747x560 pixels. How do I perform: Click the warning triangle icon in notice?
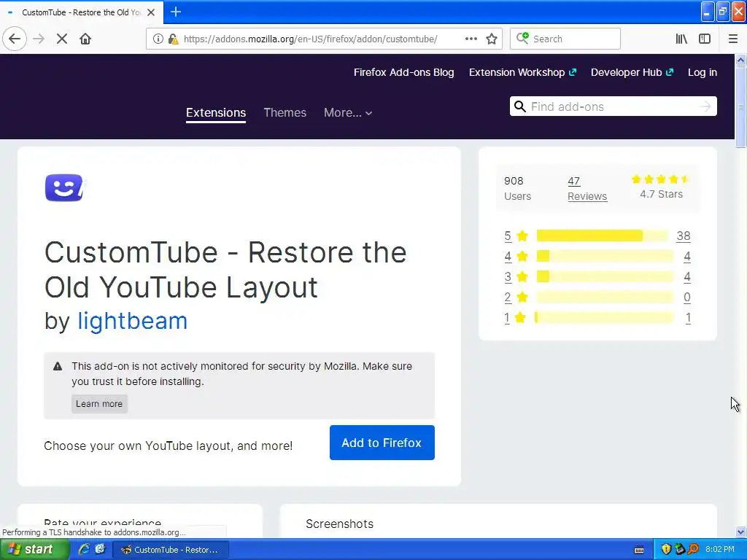pyautogui.click(x=58, y=366)
